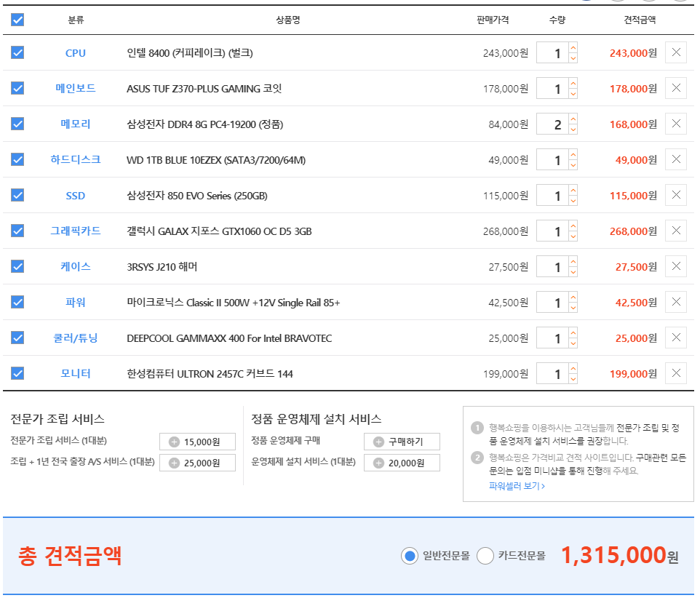
Task: Open the 하드디스크 category link
Action: 76,160
